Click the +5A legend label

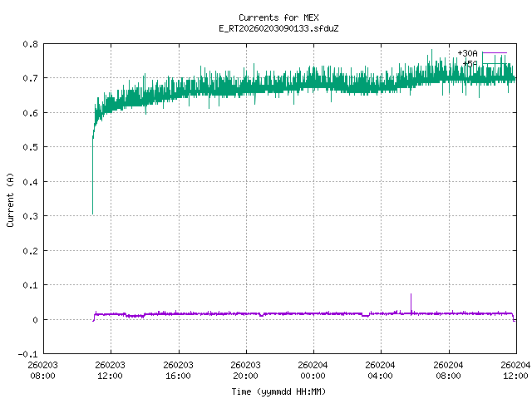coord(470,63)
